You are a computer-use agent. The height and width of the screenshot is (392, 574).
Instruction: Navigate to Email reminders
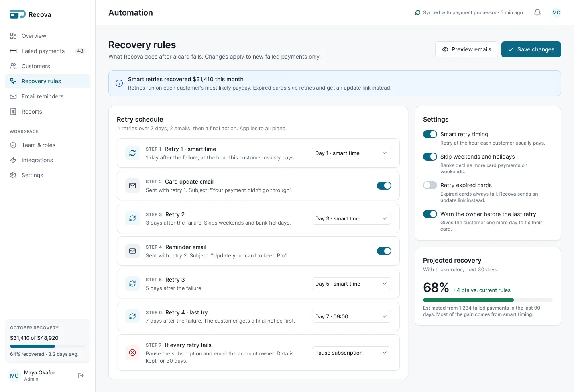tap(48, 96)
